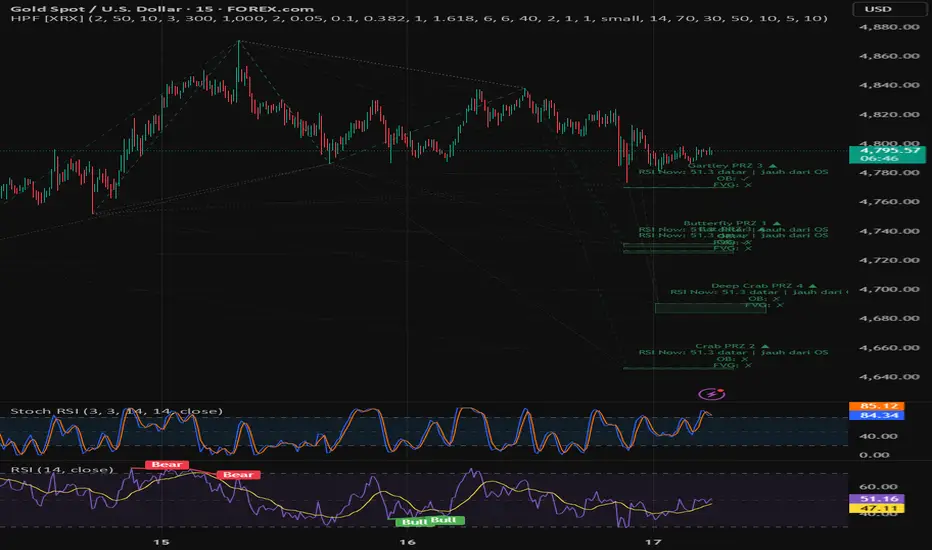Click the green Deep Crab PRZ zone box
This screenshot has width=932, height=550.
(x=710, y=308)
